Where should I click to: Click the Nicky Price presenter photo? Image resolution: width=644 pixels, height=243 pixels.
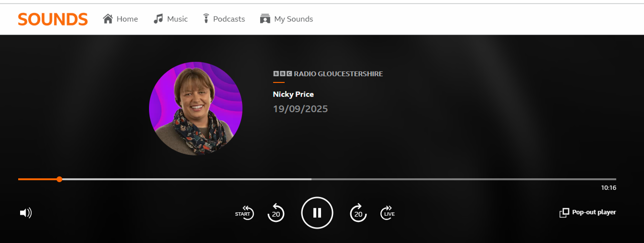coord(196,108)
